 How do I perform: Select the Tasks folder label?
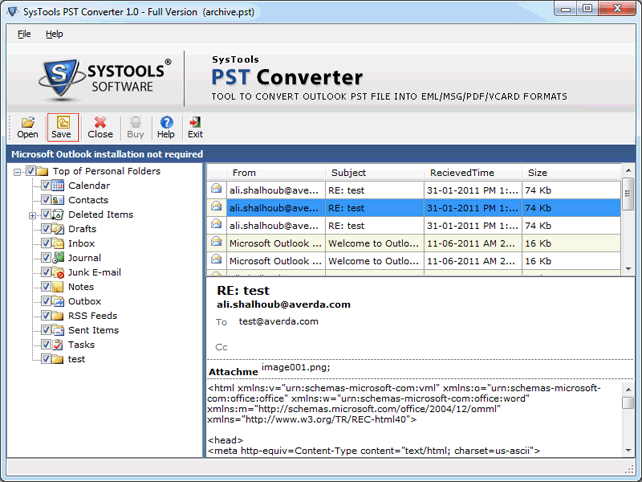click(x=81, y=344)
